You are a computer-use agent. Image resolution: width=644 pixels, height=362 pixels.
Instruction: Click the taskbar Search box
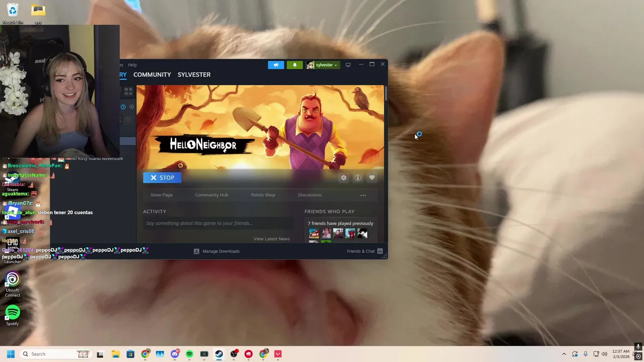[56, 354]
